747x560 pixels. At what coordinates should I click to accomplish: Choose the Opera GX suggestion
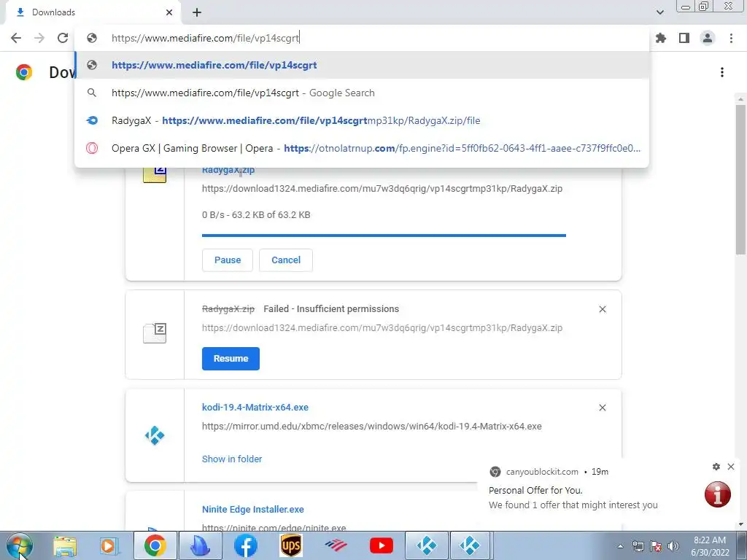click(362, 148)
